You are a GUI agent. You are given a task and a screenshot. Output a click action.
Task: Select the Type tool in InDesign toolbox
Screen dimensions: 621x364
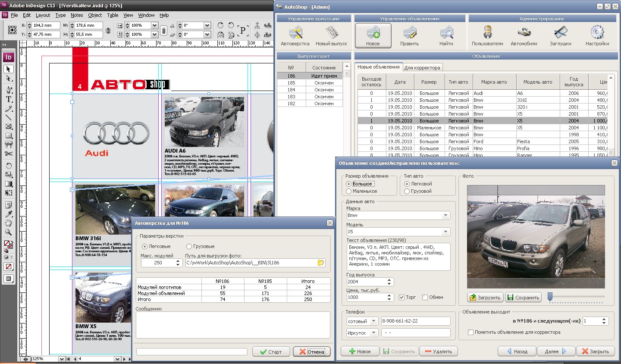point(9,99)
